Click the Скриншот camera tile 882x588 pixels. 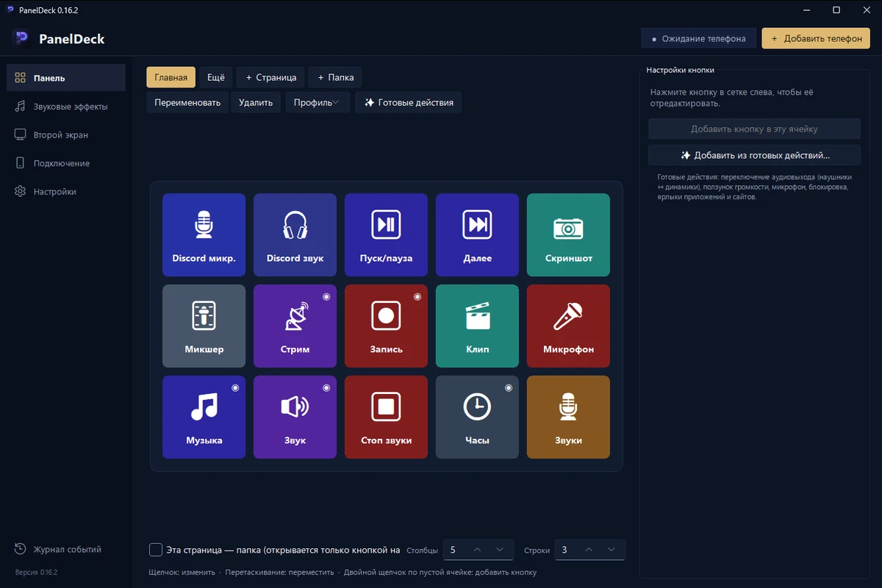click(x=568, y=234)
